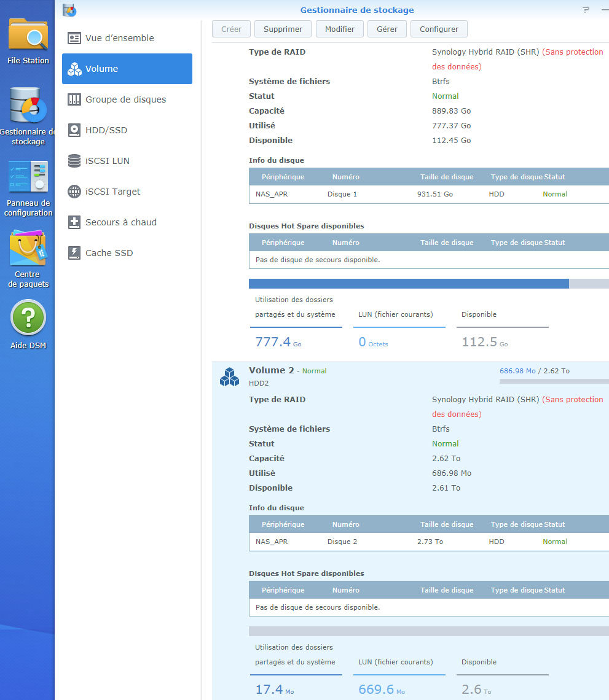The width and height of the screenshot is (609, 700).
Task: Click the HDD/SSD disk sidebar icon
Action: [74, 130]
